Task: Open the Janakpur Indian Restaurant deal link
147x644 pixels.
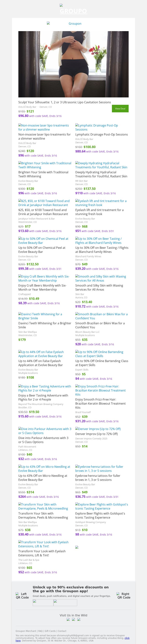Action: pyautogui.click(x=44, y=203)
